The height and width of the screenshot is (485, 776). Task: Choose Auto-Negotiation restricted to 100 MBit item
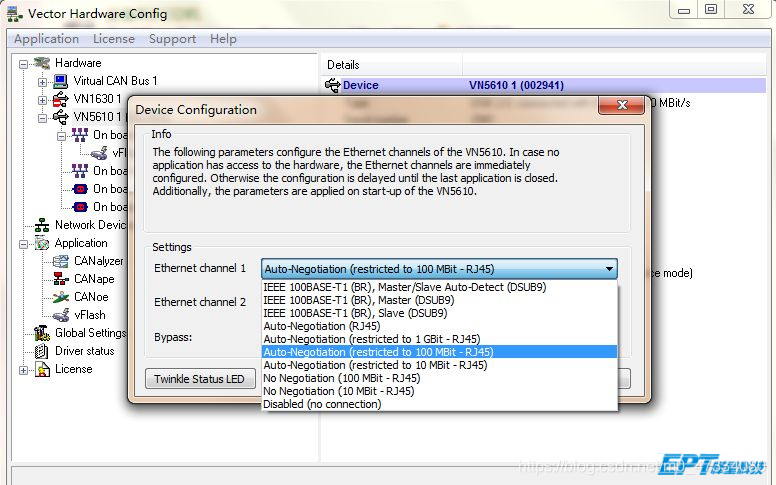pos(439,352)
